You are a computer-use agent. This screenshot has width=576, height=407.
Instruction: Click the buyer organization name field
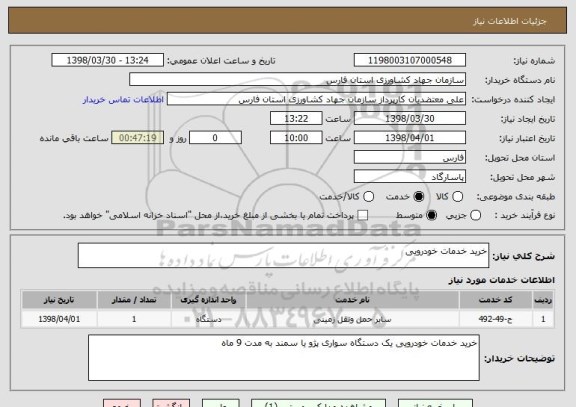point(298,80)
